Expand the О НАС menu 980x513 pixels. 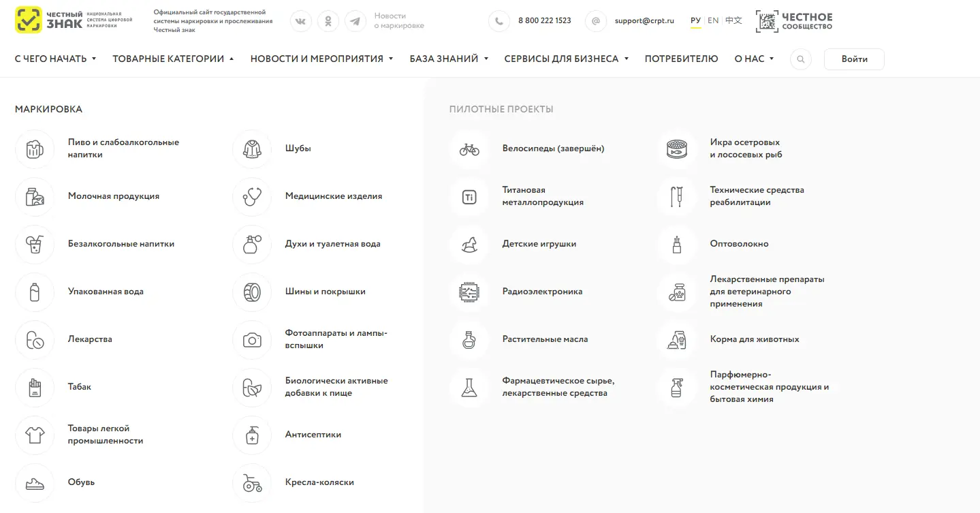pos(754,59)
